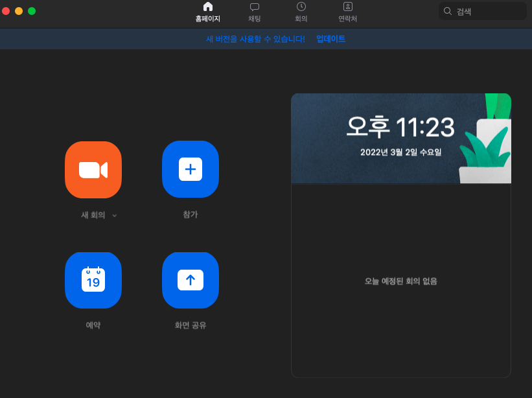
Task: Click the 오후 11:23 clock display
Action: (400, 127)
